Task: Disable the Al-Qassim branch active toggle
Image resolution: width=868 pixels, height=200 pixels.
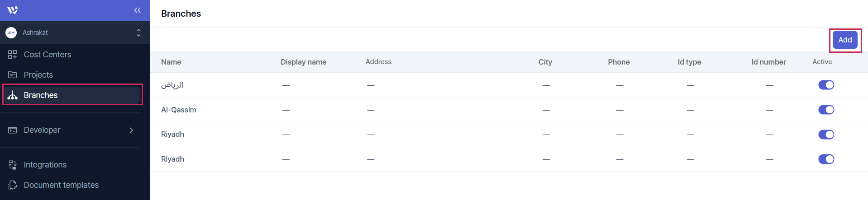Action: pos(826,110)
